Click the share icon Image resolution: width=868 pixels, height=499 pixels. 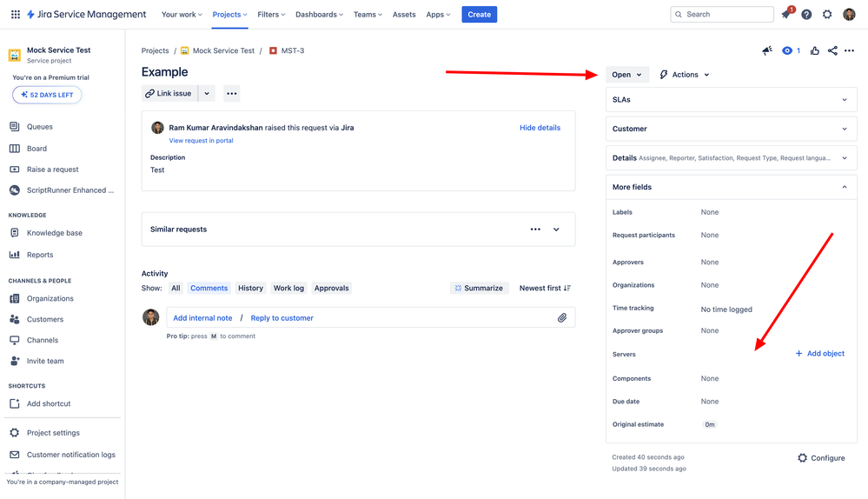pyautogui.click(x=832, y=50)
